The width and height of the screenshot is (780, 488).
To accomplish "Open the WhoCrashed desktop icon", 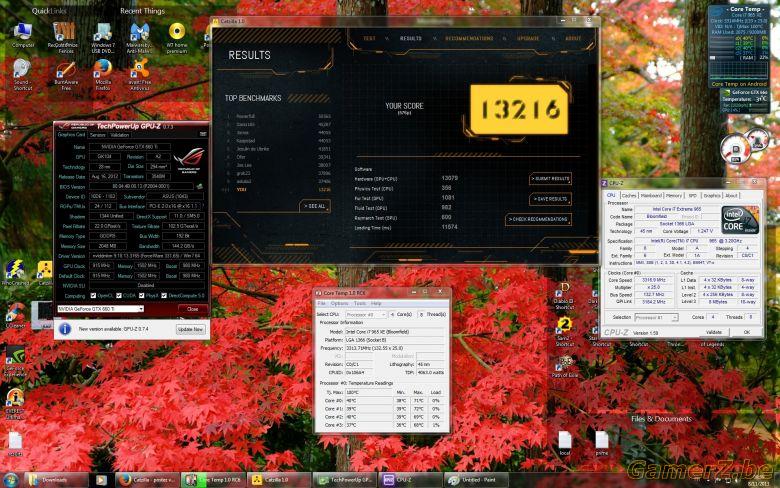I will (15, 272).
